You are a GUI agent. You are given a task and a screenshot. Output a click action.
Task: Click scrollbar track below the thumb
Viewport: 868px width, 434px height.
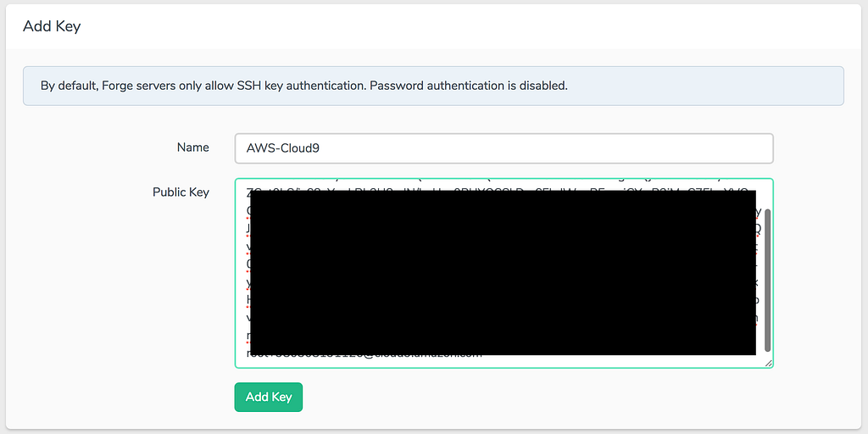(x=768, y=357)
